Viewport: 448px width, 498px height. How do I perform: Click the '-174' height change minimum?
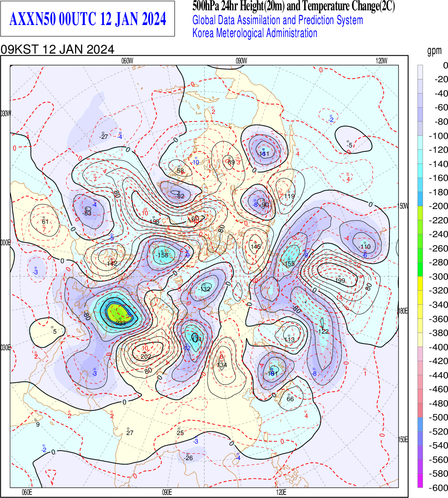pos(195,339)
